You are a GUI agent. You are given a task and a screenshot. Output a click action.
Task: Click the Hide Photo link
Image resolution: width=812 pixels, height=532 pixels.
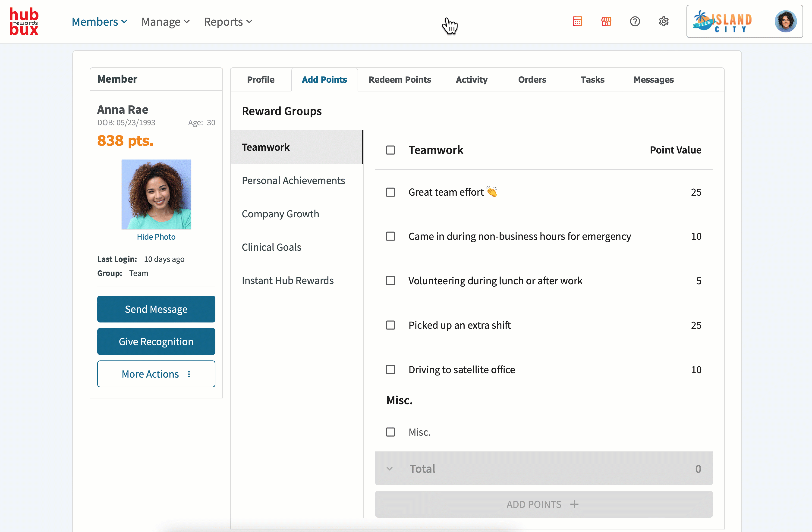tap(156, 237)
